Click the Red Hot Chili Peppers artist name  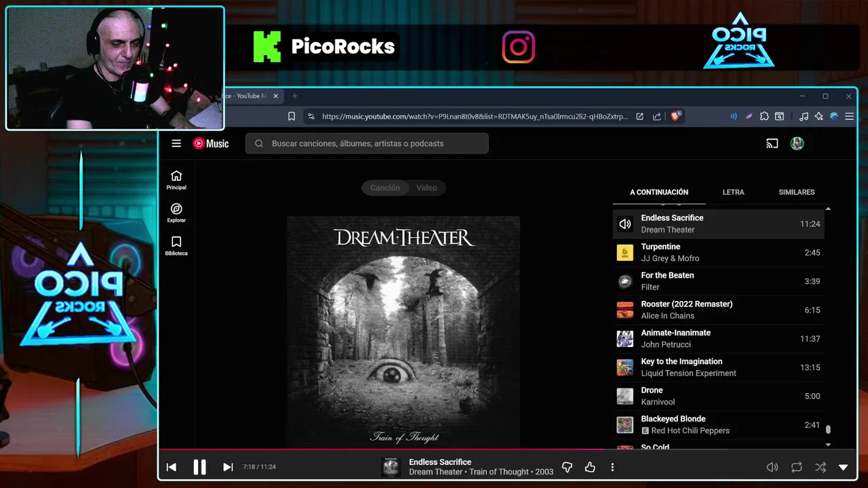[690, 430]
